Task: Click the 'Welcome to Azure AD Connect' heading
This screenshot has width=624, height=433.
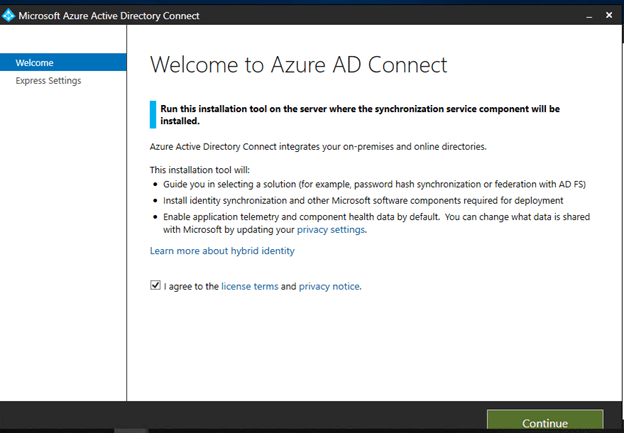Action: [x=298, y=65]
